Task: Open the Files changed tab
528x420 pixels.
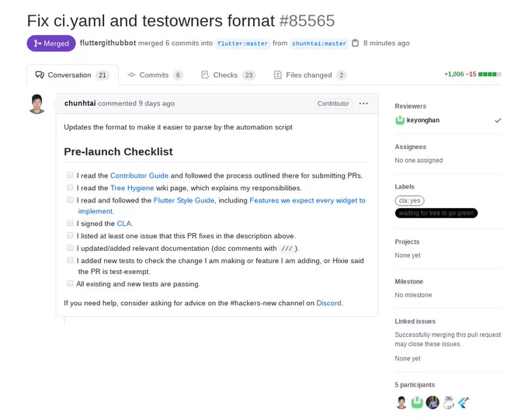Action: point(310,75)
